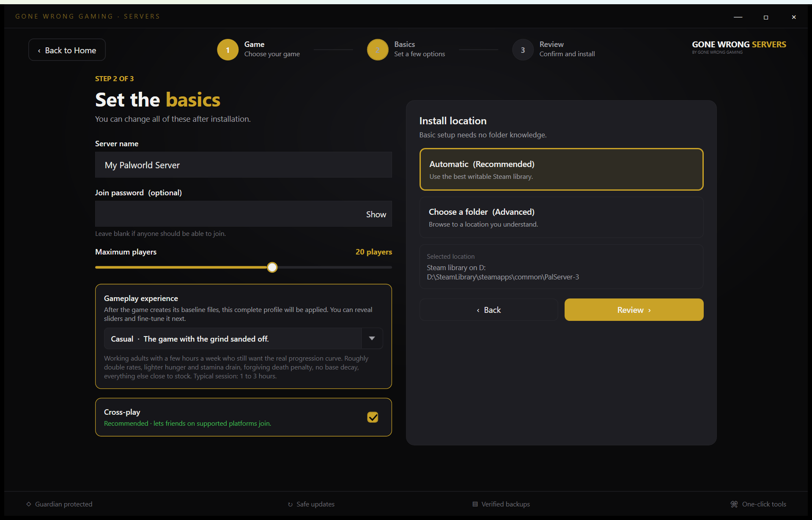Expand the Casual profile combo box
Screen dimensions: 812x520
point(243,338)
